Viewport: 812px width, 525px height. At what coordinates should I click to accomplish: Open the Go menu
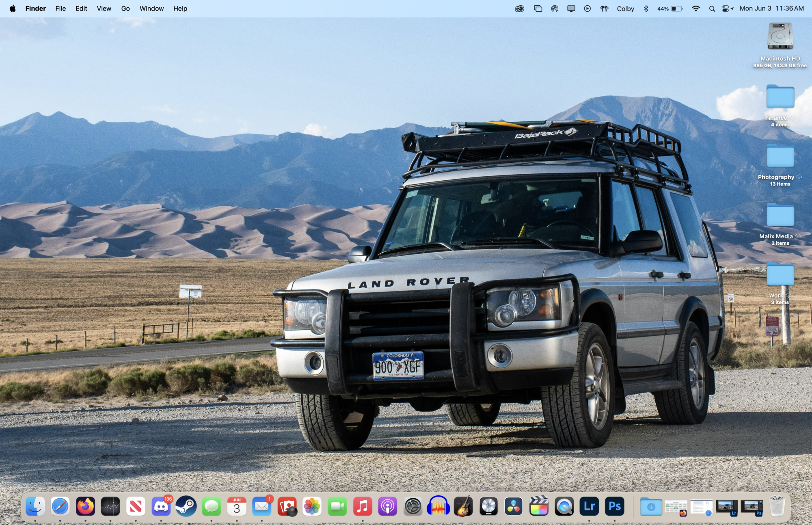click(125, 9)
